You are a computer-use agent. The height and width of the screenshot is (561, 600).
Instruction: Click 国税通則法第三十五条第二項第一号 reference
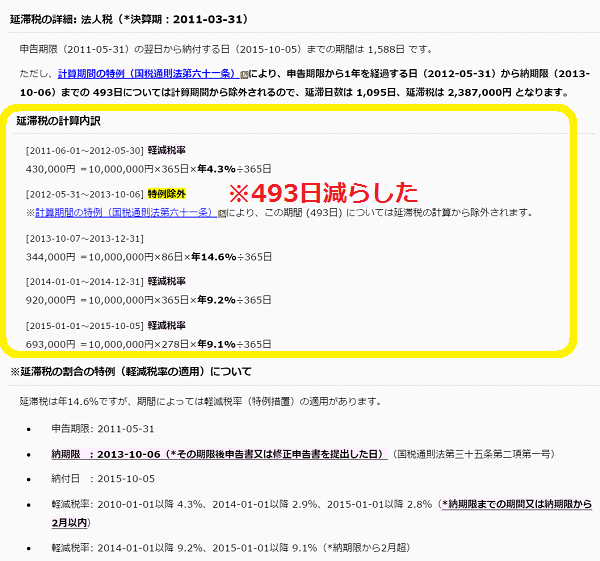pos(474,454)
